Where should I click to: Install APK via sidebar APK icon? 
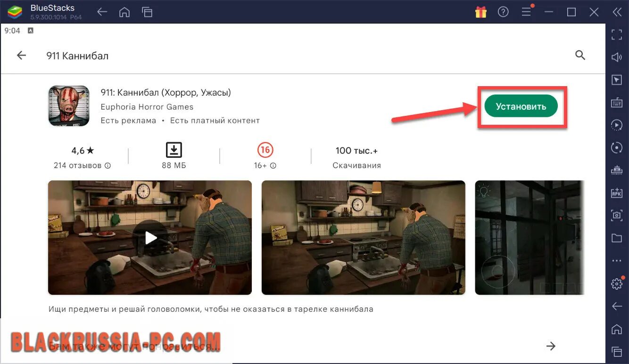(x=617, y=192)
